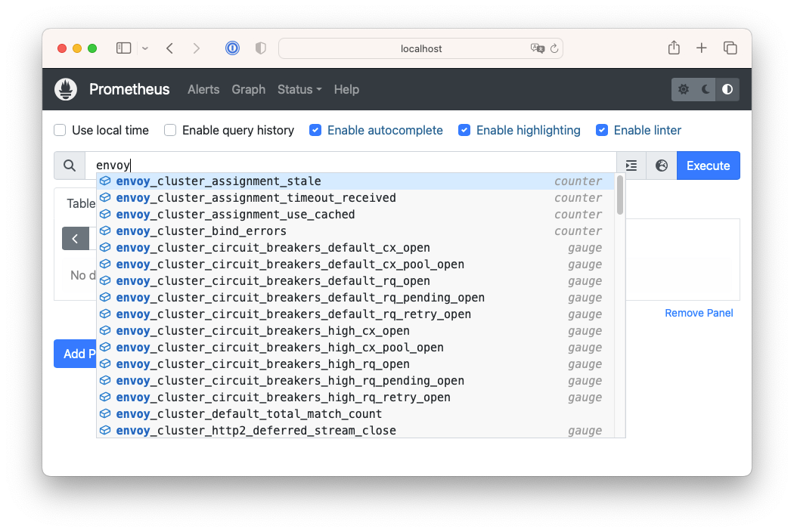Reload the page with refresh icon

[x=554, y=48]
